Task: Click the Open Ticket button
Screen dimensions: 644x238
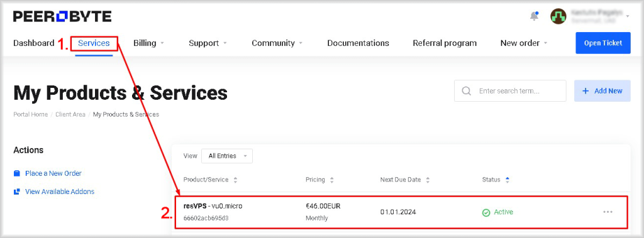Action: tap(603, 43)
